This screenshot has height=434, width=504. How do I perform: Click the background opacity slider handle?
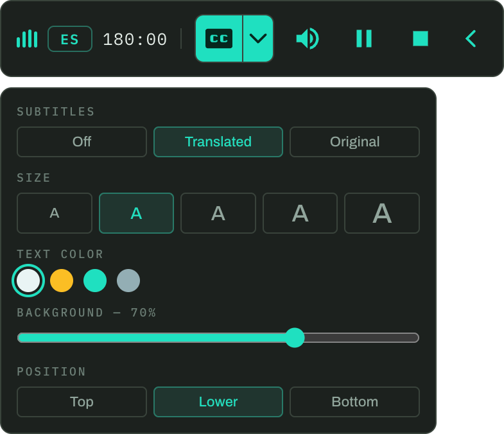(295, 338)
